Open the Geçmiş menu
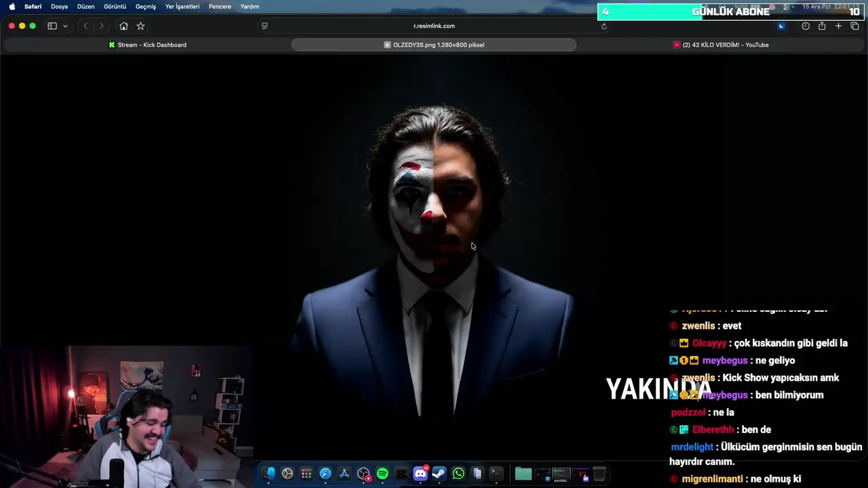Image resolution: width=868 pixels, height=488 pixels. [x=145, y=6]
